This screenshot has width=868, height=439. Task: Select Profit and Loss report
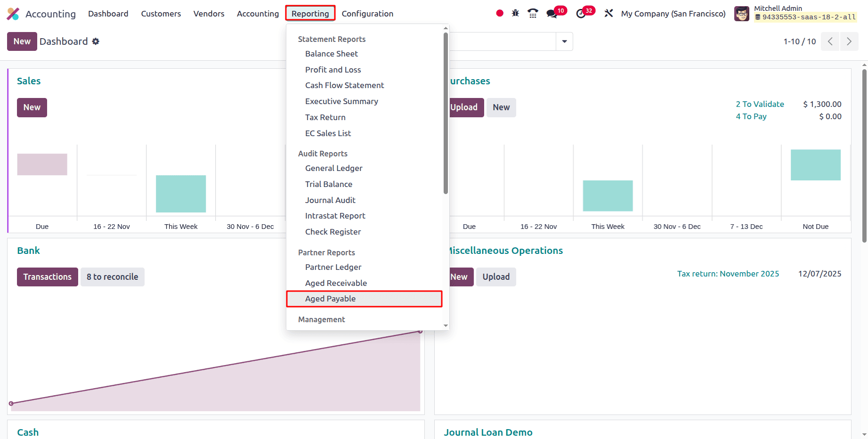365,70
